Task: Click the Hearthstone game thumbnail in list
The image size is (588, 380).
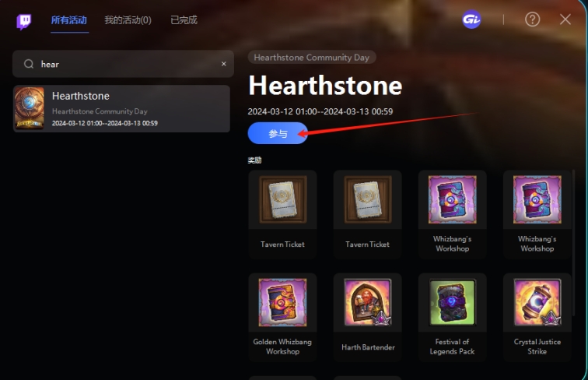Action: coord(30,108)
